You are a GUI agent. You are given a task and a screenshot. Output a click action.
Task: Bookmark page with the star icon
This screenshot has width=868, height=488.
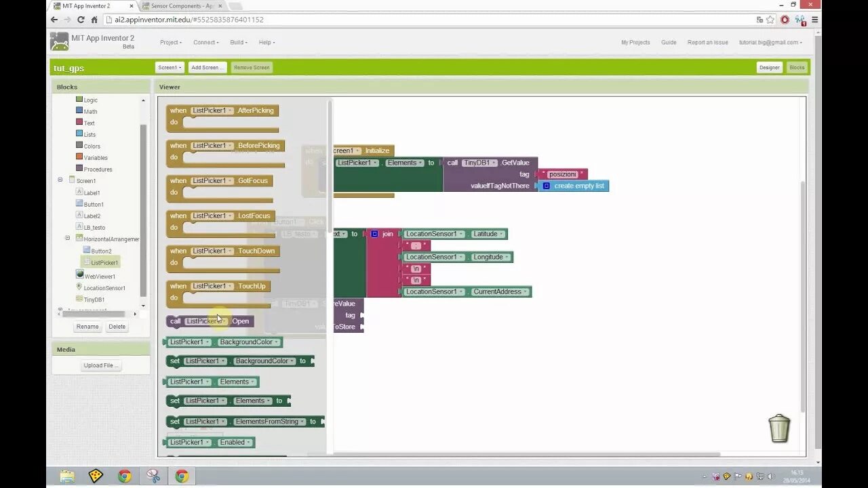(x=770, y=20)
